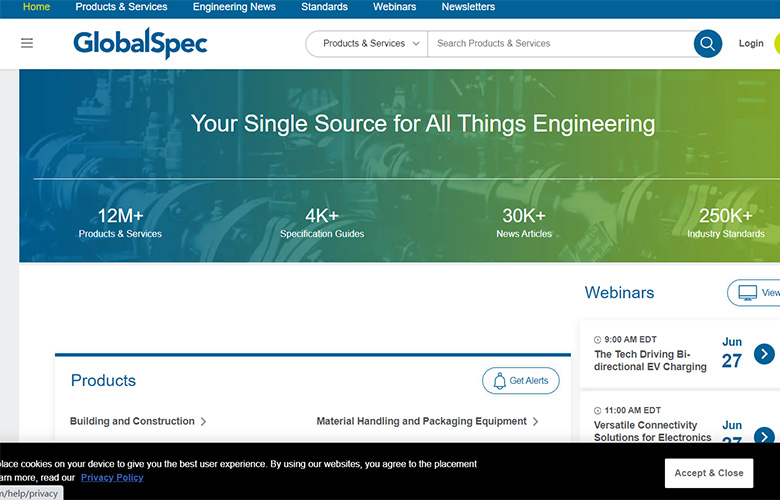Click clock icon next to 11:00 AM EDT
This screenshot has width=780, height=500.
tap(597, 411)
